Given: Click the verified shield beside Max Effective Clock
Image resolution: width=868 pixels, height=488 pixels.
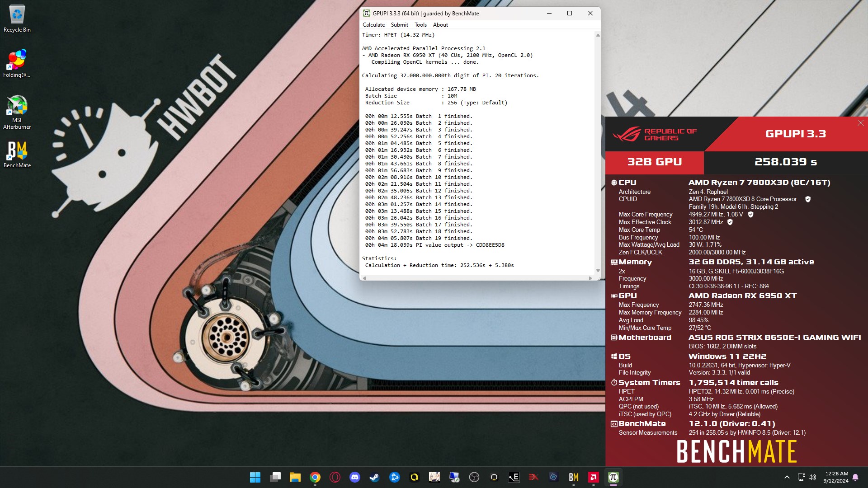Looking at the screenshot, I should tap(730, 222).
